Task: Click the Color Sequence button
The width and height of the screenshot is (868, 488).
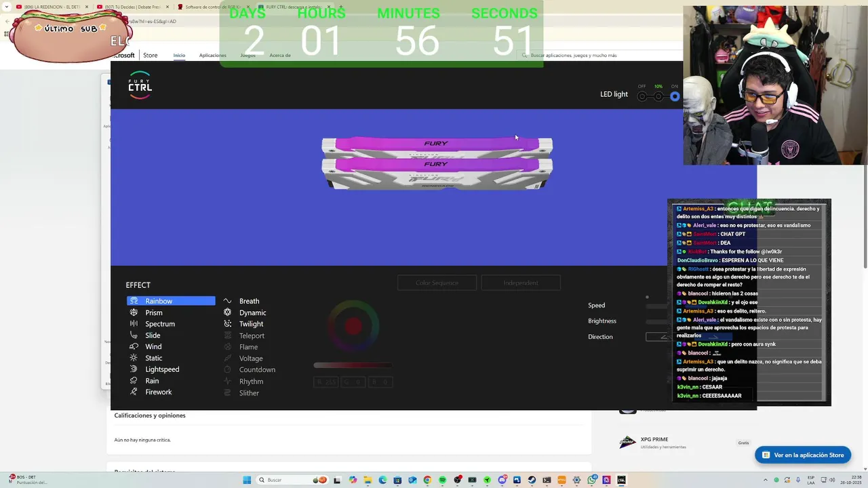Action: [437, 283]
